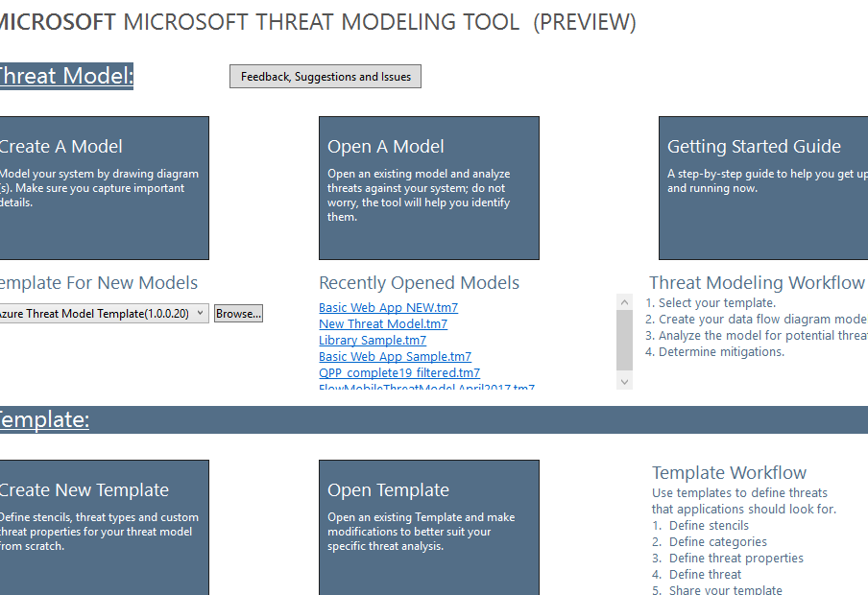Click the Threat Model: section heading
Image resolution: width=868 pixels, height=595 pixels.
coord(66,76)
